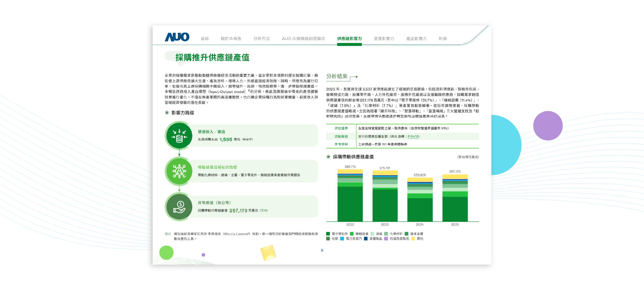This screenshot has height=290, width=644.
Task: Click the 主計總處－民國 110 年產業關聯表 cell
Action: (383, 144)
